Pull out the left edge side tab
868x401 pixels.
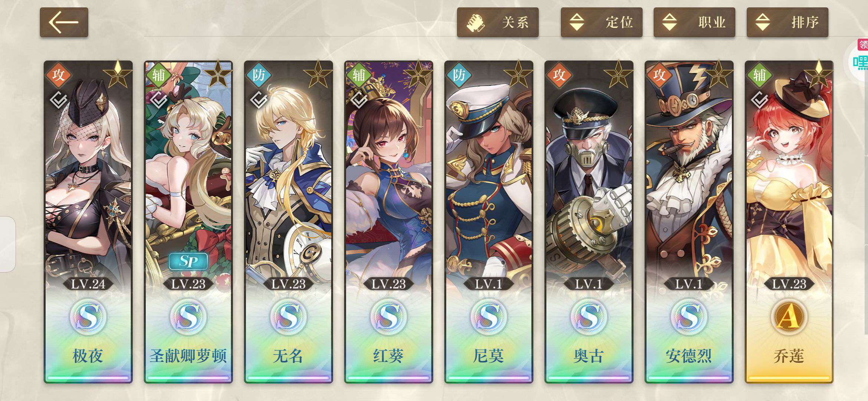7,244
